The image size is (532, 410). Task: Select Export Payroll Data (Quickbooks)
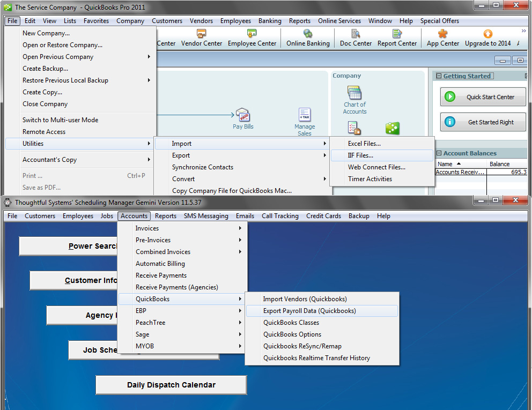coord(322,311)
